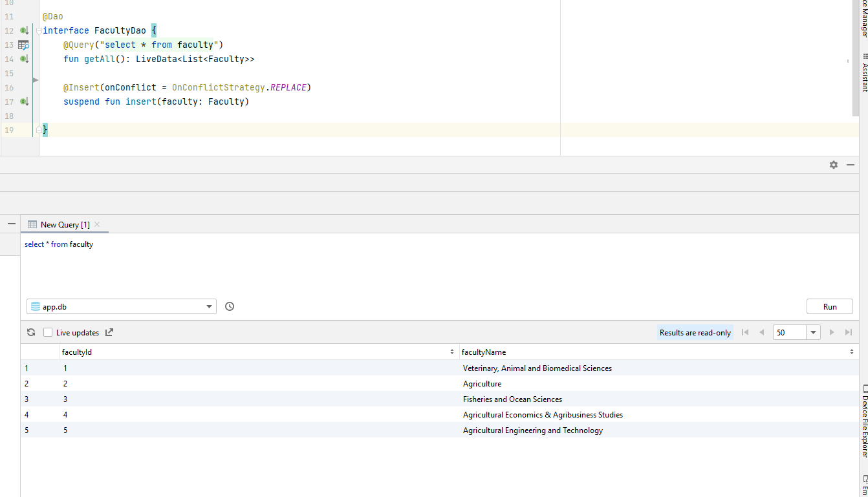Click the OnConflictStrategy.REPLACE code text
Viewport: 868px width, 497px height.
[x=239, y=87]
